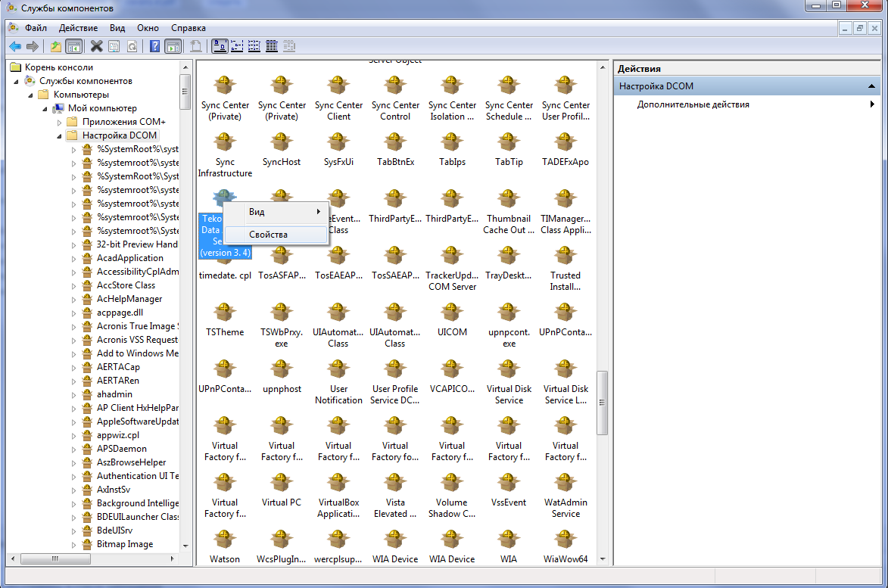Click the Delete X toolbar icon
This screenshot has width=888, height=588.
[x=97, y=46]
